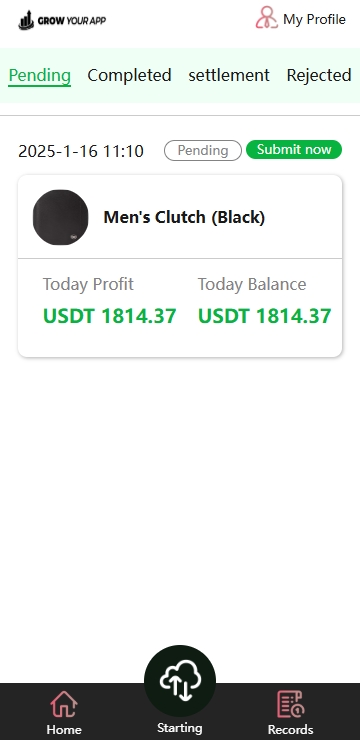The width and height of the screenshot is (360, 740).
Task: Click the green Submit now button
Action: pos(294,150)
